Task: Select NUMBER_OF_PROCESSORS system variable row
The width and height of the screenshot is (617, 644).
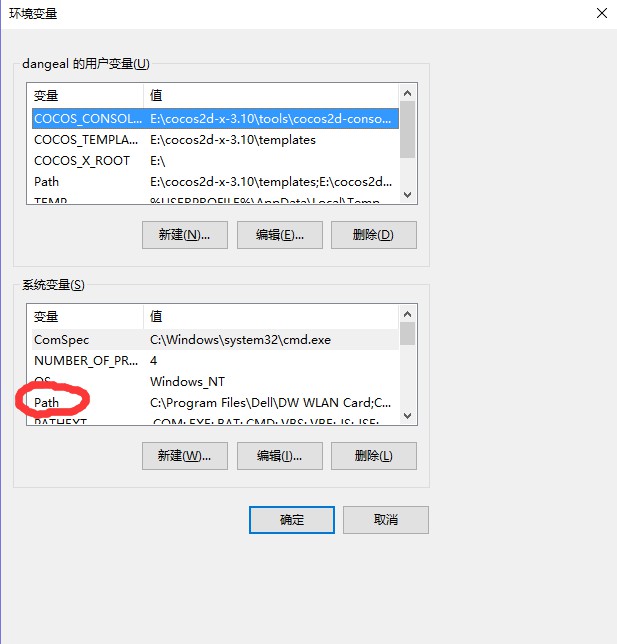Action: click(x=215, y=361)
